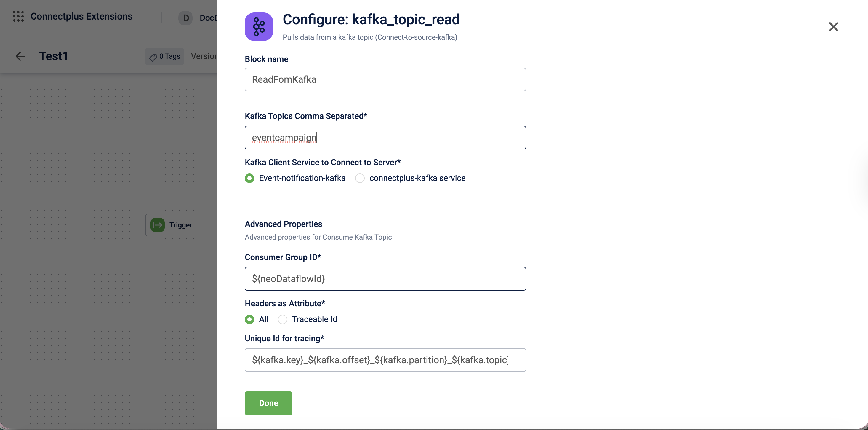
Task: Click the purple Kafka icon in header
Action: pyautogui.click(x=258, y=27)
